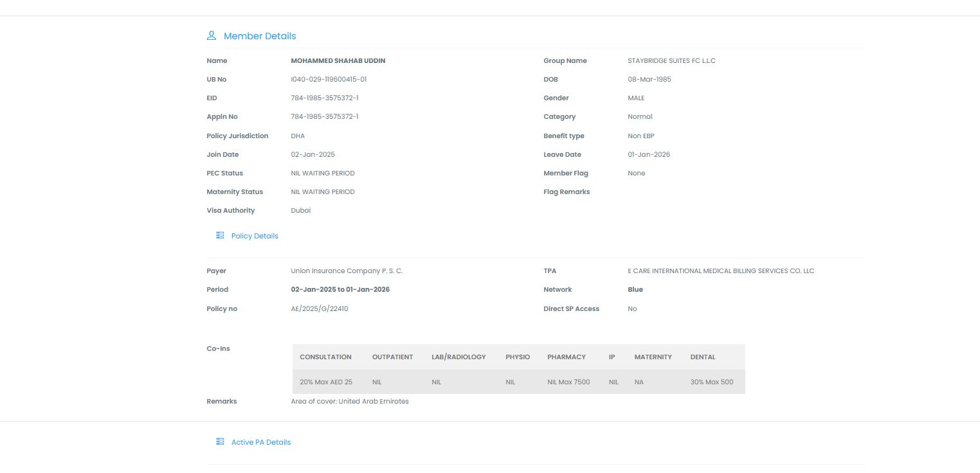Select the Network value Blue
Image resolution: width=980 pixels, height=473 pixels.
[x=635, y=289]
